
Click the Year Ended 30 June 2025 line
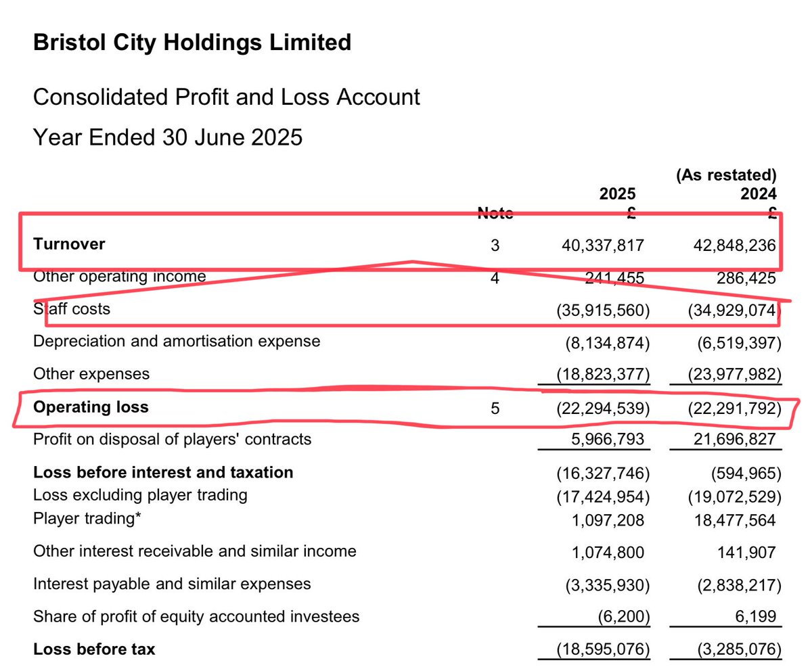point(168,137)
